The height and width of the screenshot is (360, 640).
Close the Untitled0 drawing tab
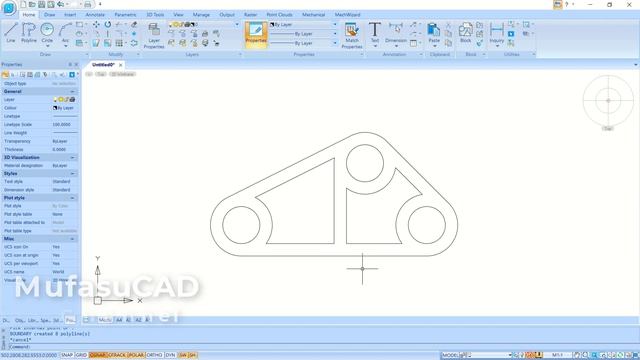pyautogui.click(x=120, y=65)
